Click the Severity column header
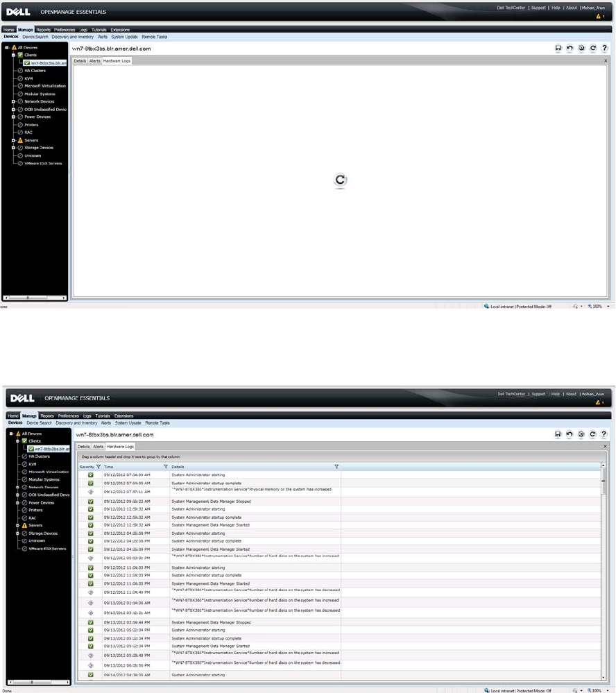616x693 pixels. click(x=87, y=467)
